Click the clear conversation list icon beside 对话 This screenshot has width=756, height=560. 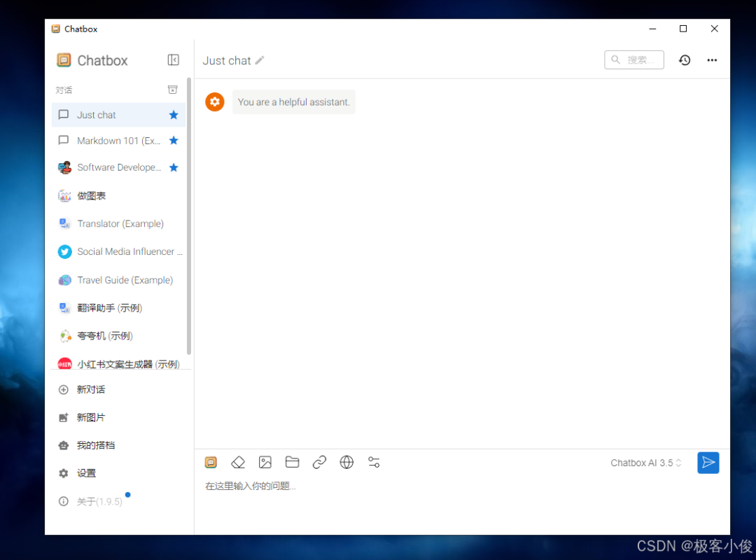point(173,90)
